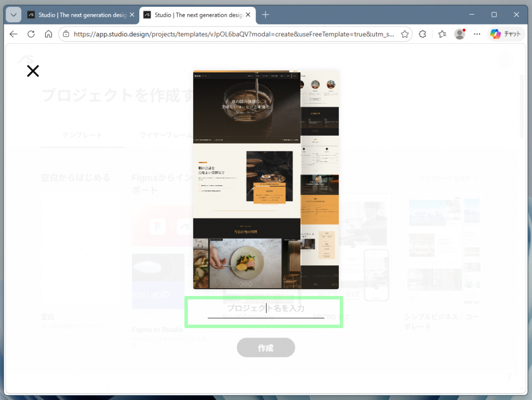Click the address bar URL
The image size is (532, 400).
point(234,34)
